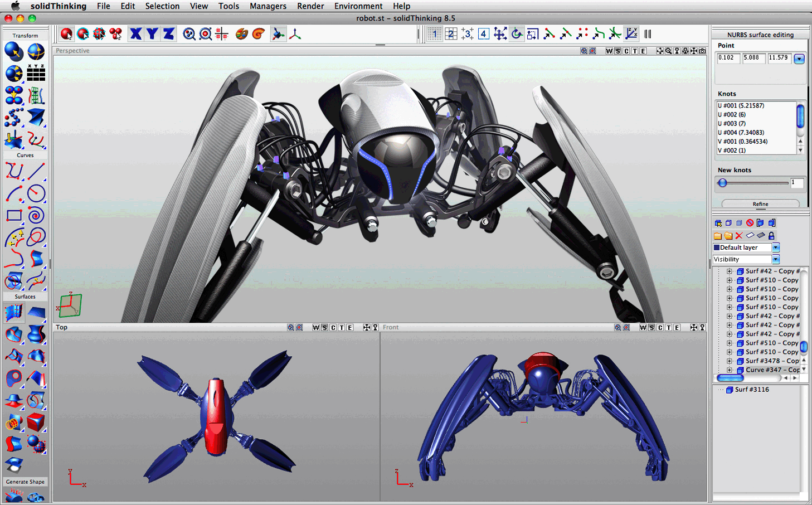Click the pause bars icon in the toolbar
This screenshot has height=505, width=812.
[x=648, y=34]
